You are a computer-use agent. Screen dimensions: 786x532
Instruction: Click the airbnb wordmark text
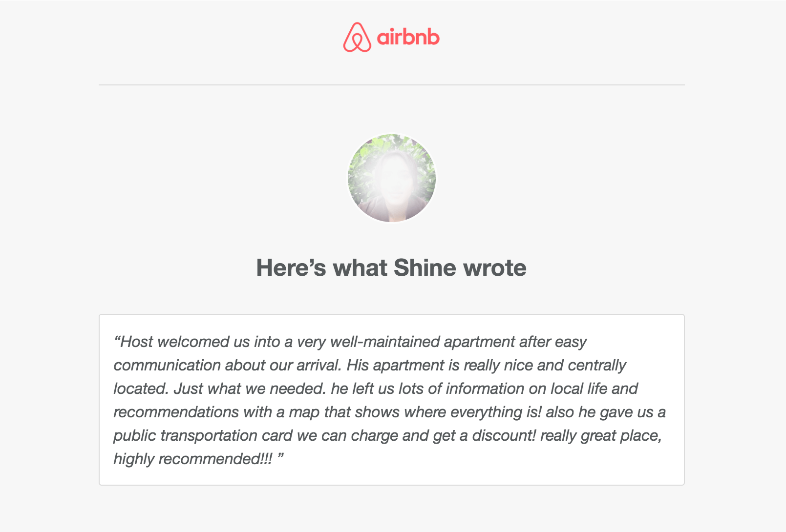pyautogui.click(x=408, y=37)
